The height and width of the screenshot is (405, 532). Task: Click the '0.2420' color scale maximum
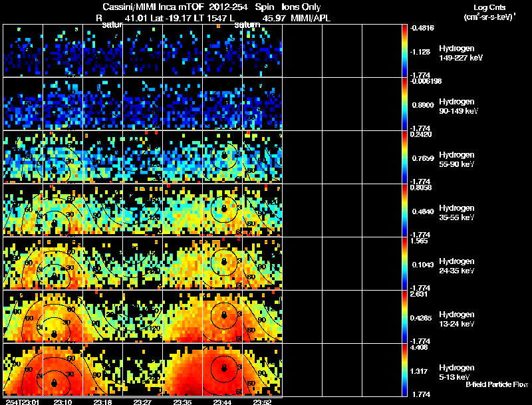point(421,134)
